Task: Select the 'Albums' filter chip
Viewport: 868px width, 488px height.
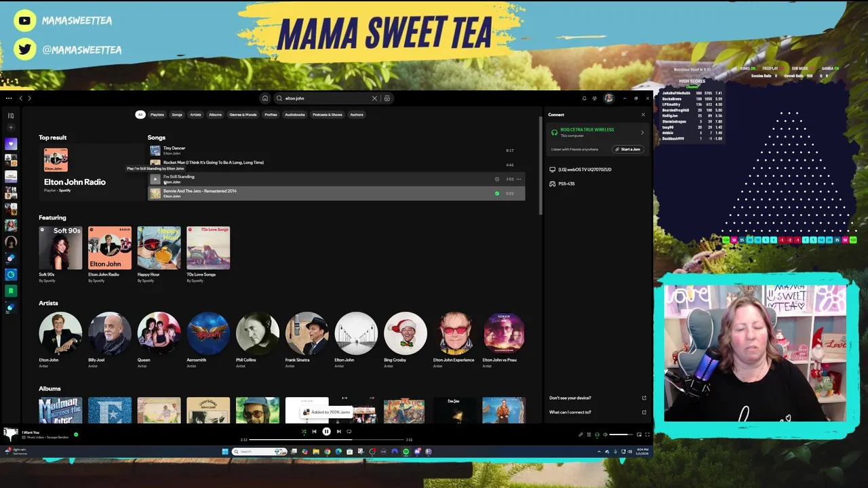Action: point(215,115)
